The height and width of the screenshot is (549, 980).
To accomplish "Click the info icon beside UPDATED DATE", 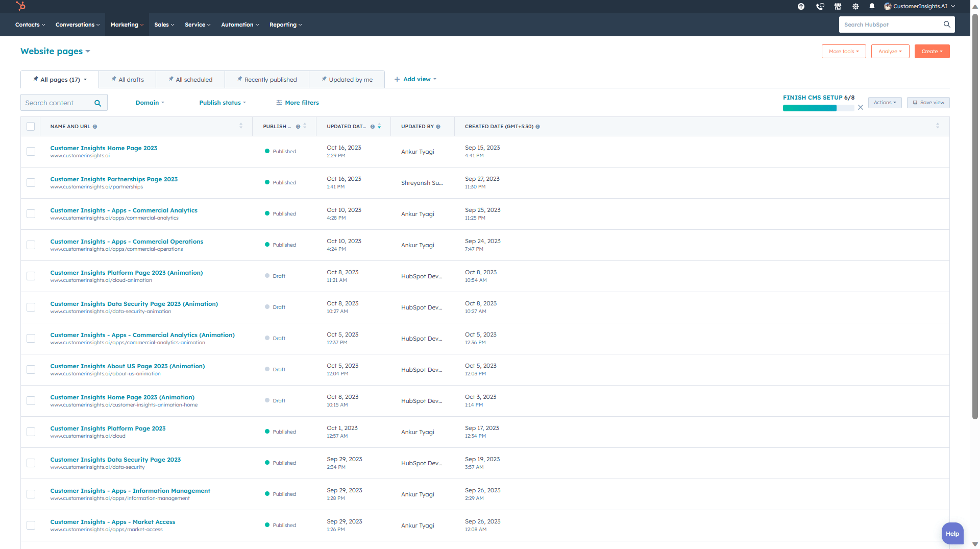I will pyautogui.click(x=373, y=127).
